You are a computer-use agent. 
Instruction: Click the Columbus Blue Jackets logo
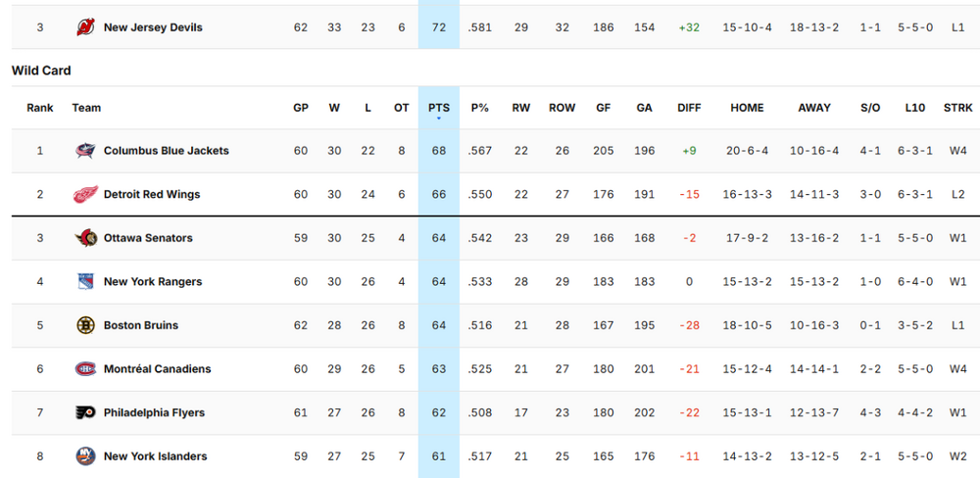pos(86,151)
